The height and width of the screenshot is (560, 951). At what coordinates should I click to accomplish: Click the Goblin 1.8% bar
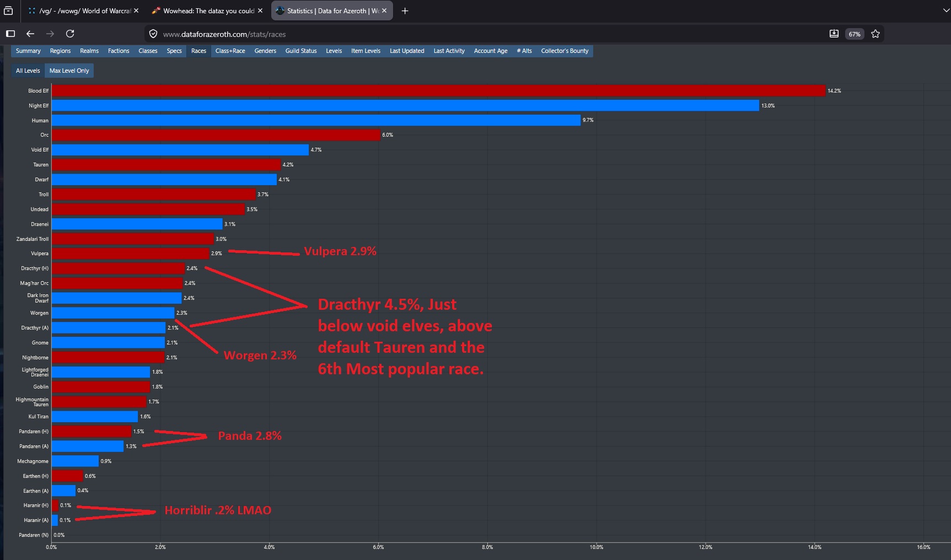pyautogui.click(x=101, y=387)
